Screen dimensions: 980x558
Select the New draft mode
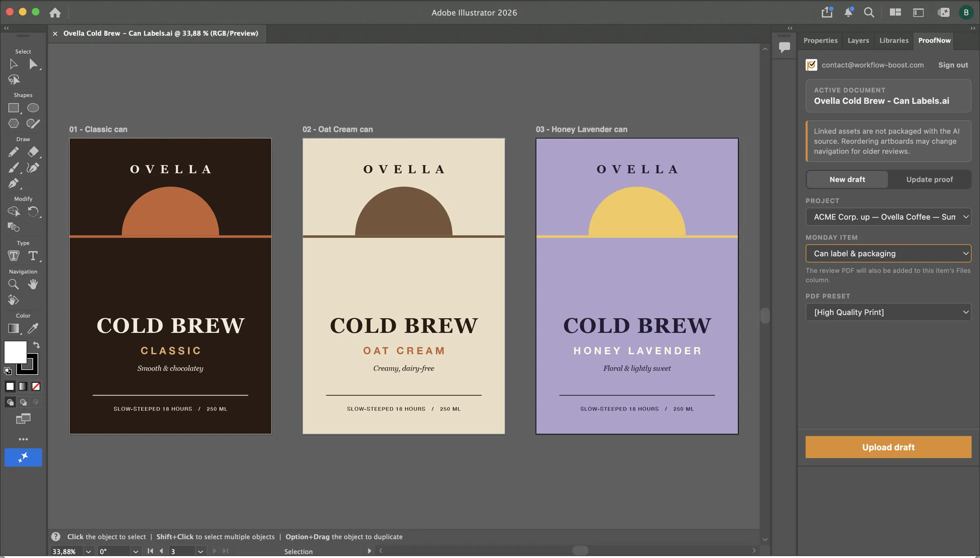847,179
